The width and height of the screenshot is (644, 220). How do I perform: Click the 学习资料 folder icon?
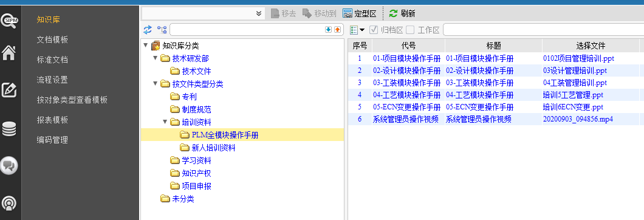[x=176, y=160]
